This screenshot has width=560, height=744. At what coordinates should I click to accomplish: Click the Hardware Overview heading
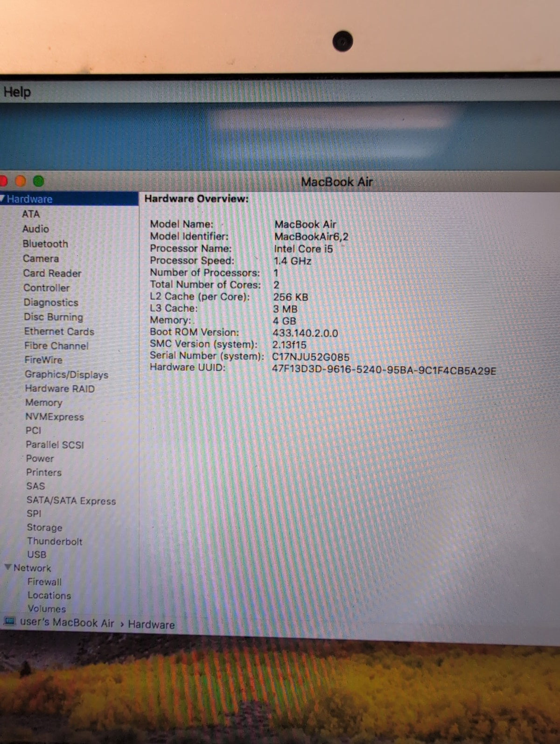196,199
